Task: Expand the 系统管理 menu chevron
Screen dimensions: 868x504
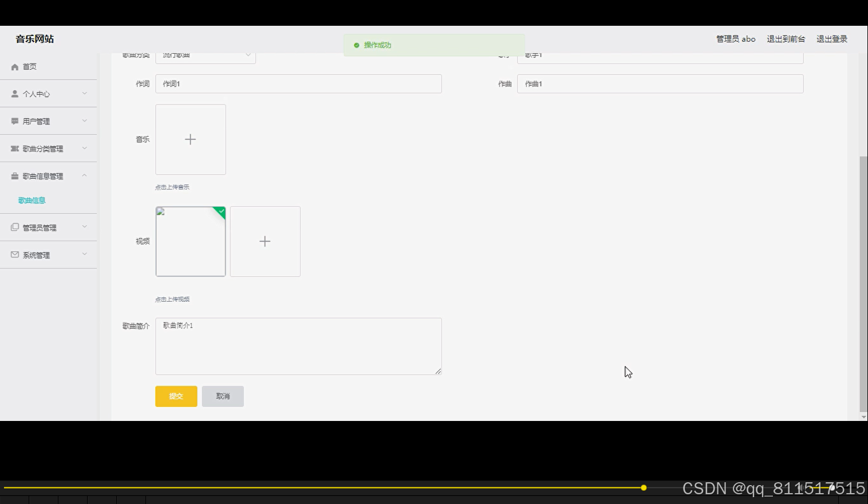Action: (85, 254)
